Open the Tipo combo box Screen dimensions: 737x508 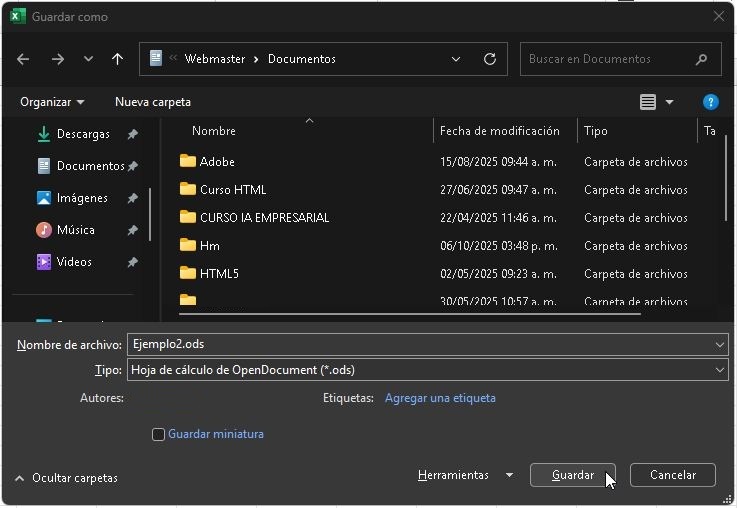coord(428,370)
